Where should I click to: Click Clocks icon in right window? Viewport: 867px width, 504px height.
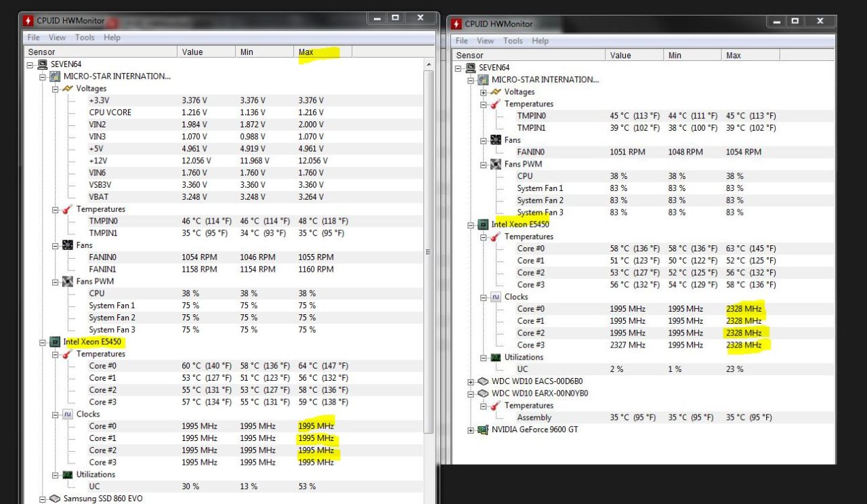[496, 297]
